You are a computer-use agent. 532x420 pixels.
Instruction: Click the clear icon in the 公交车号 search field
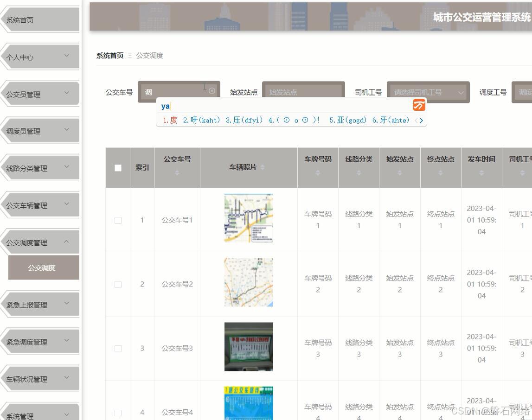(x=212, y=91)
